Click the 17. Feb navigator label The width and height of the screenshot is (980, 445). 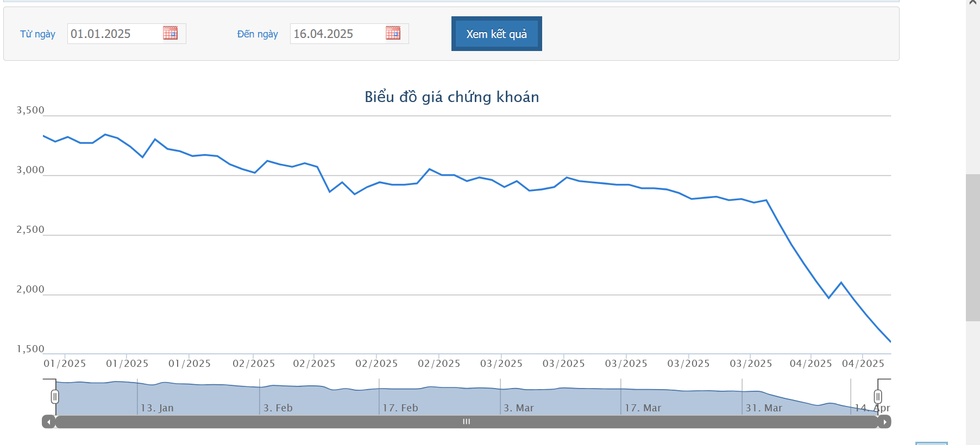tap(400, 408)
